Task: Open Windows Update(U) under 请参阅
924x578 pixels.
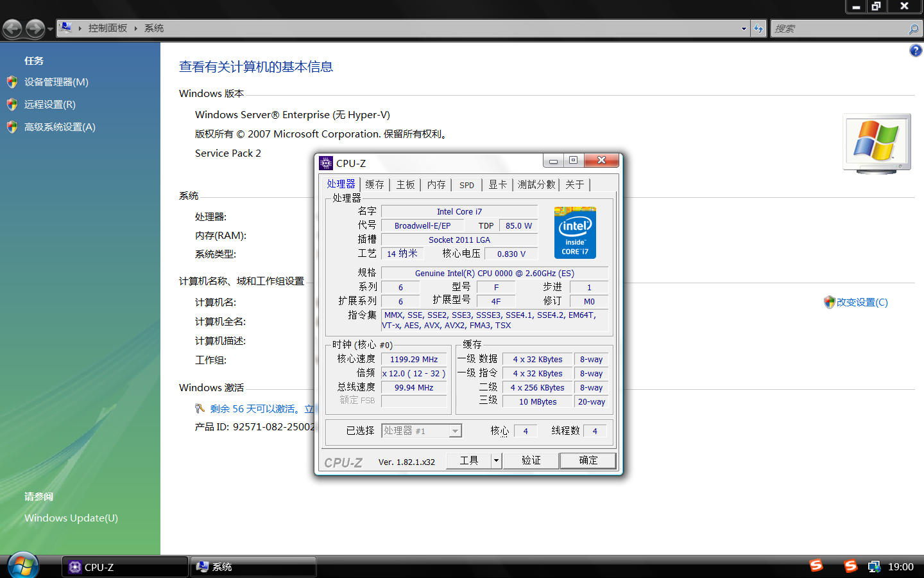Action: [71, 518]
